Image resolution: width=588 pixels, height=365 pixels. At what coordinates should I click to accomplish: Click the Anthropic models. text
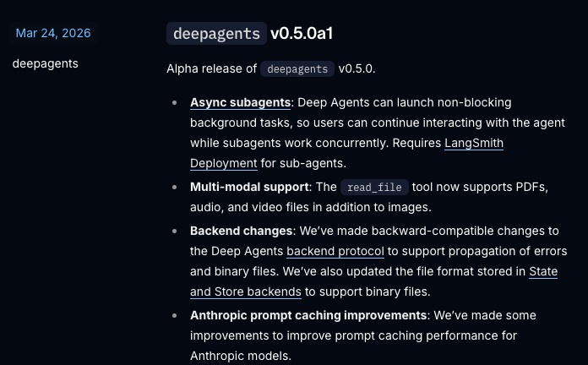(241, 356)
